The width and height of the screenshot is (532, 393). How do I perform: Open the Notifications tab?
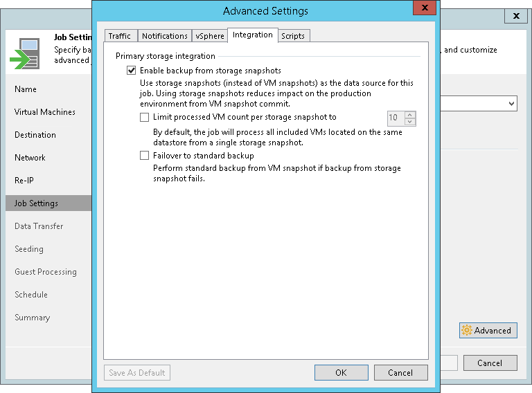point(165,36)
